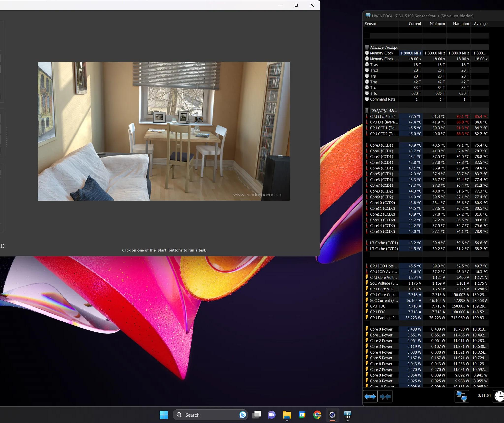This screenshot has width=504, height=423.
Task: Select the Core5 (CCD1) row label
Action: [381, 174]
